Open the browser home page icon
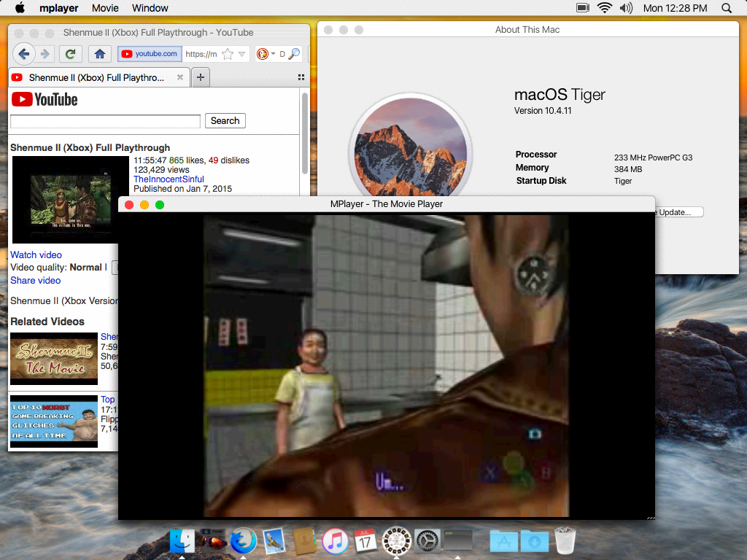This screenshot has width=747, height=560. point(99,54)
